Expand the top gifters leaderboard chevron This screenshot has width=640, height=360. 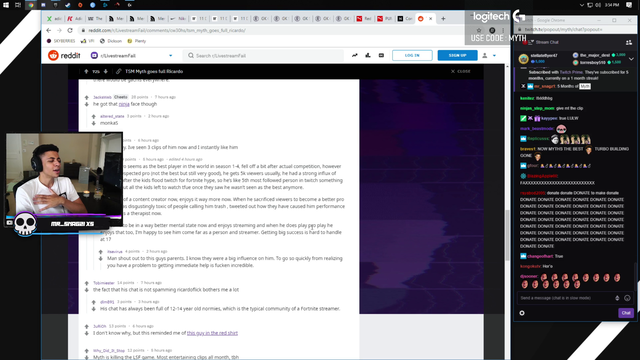[631, 59]
